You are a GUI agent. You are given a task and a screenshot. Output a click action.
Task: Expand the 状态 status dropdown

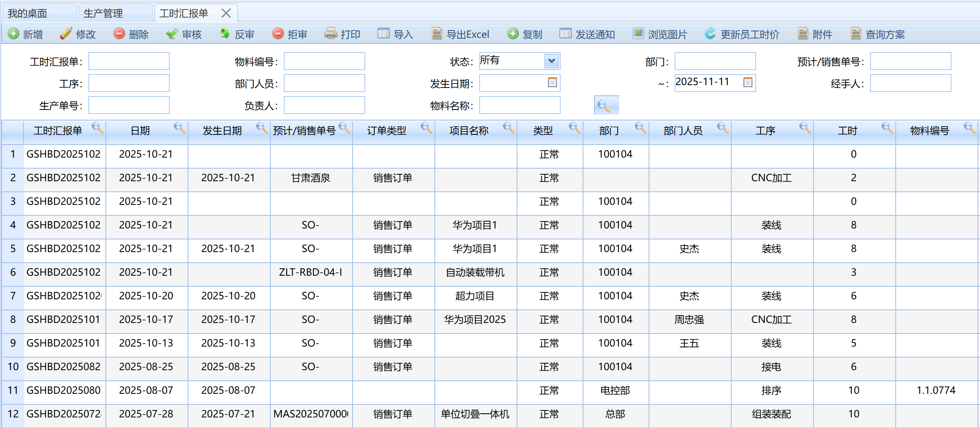click(x=551, y=61)
